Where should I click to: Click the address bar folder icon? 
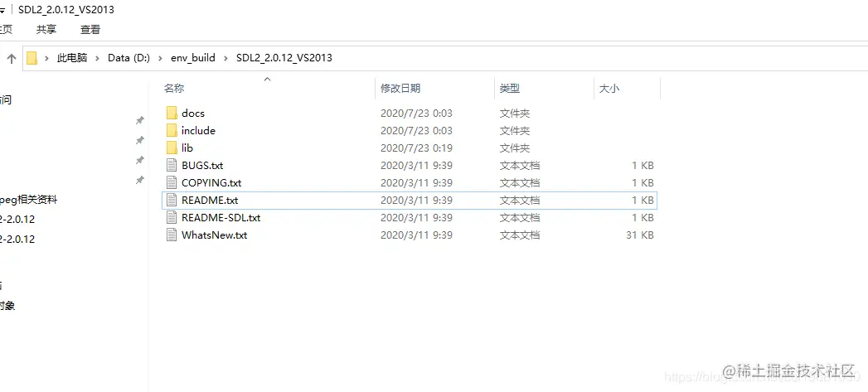coord(32,57)
